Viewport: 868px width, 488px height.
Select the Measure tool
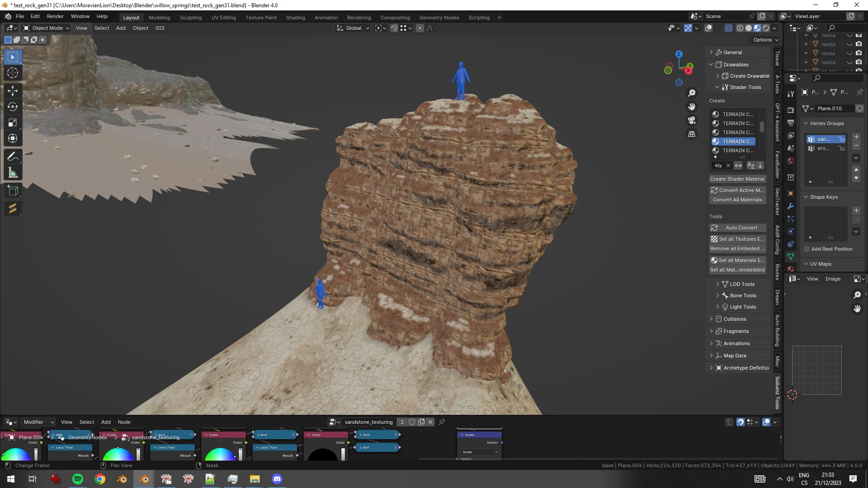(x=13, y=173)
